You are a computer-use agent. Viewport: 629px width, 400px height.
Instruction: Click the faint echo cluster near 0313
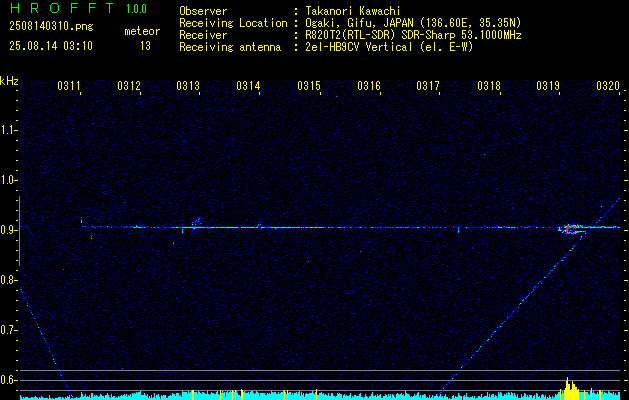coord(197,221)
